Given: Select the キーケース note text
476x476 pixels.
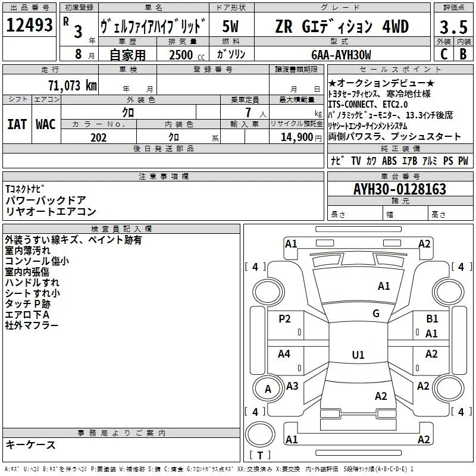Looking at the screenshot, I should point(30,444).
